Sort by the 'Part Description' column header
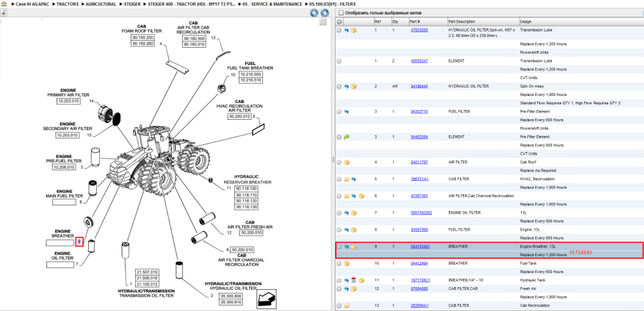The width and height of the screenshot is (644, 311). pyautogui.click(x=462, y=22)
